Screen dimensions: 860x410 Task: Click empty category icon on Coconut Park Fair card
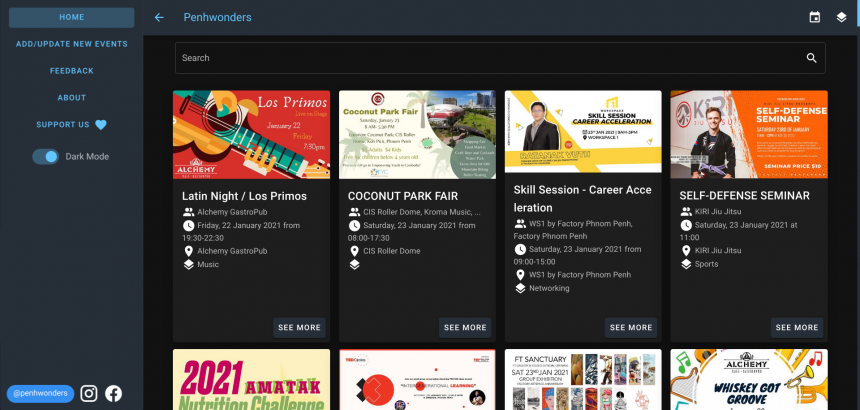point(354,265)
